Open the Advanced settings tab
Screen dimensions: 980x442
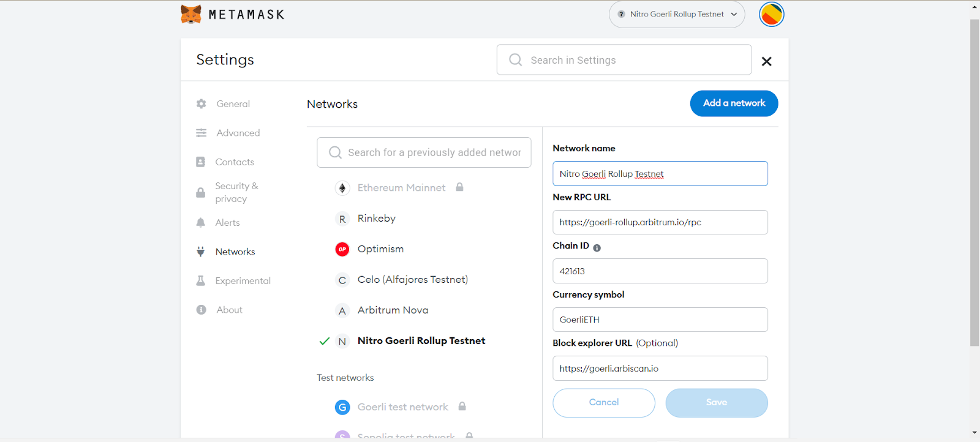(238, 133)
